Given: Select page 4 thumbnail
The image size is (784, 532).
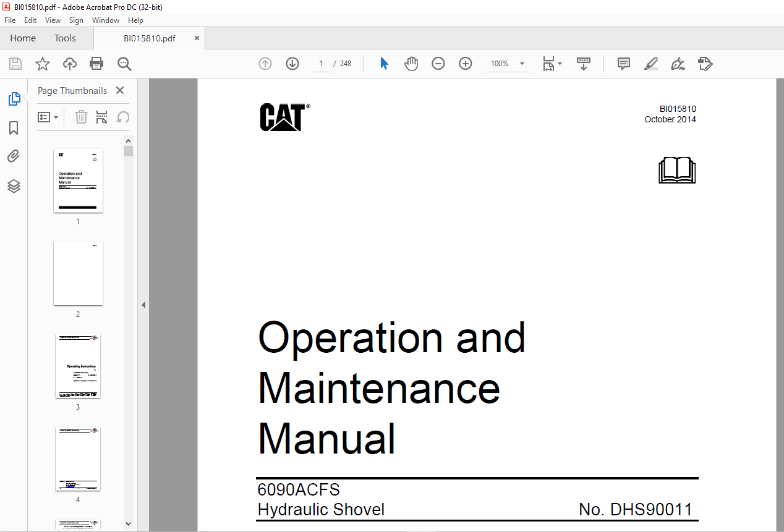Looking at the screenshot, I should tap(78, 458).
